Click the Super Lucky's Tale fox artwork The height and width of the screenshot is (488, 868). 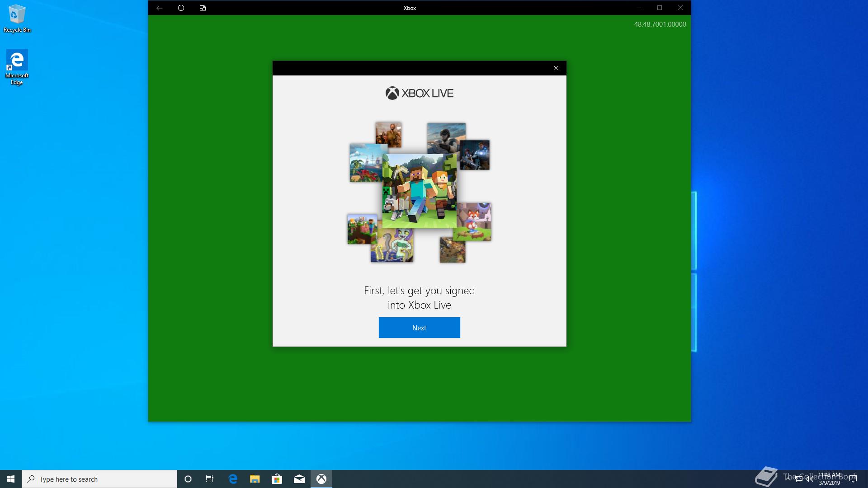[x=474, y=221]
